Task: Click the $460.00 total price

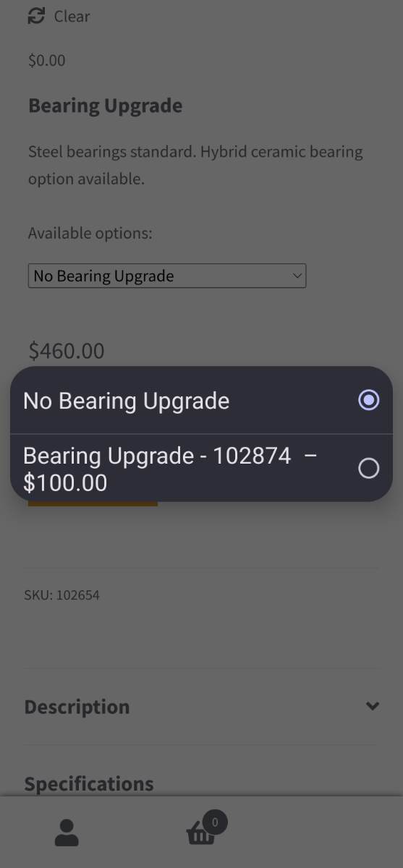Action: pos(67,351)
